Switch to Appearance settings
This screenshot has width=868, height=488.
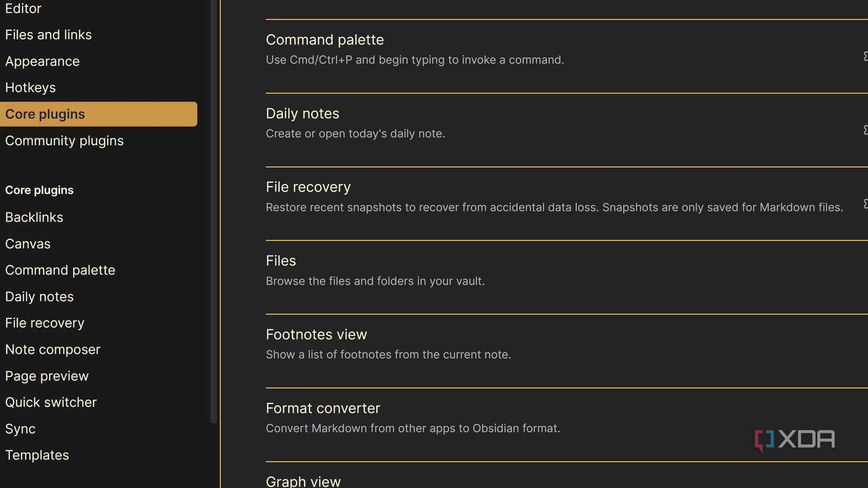point(42,62)
